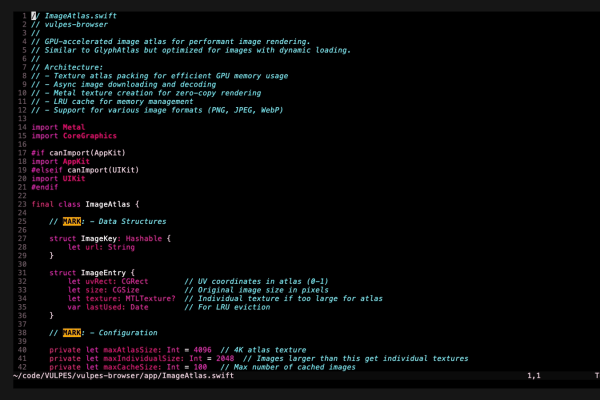The image size is (600, 400).
Task: Click the value 4096 on line 40
Action: pyautogui.click(x=202, y=350)
